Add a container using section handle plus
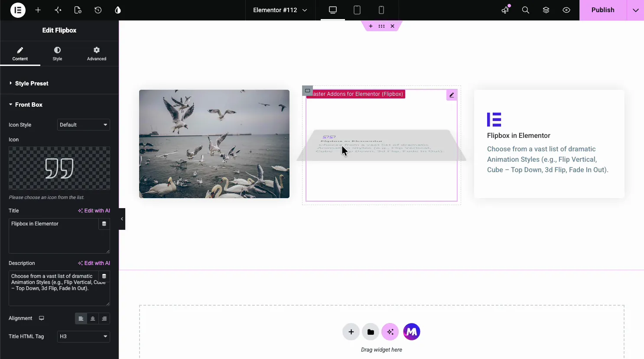Screen dimensions: 644x359 click(371, 26)
